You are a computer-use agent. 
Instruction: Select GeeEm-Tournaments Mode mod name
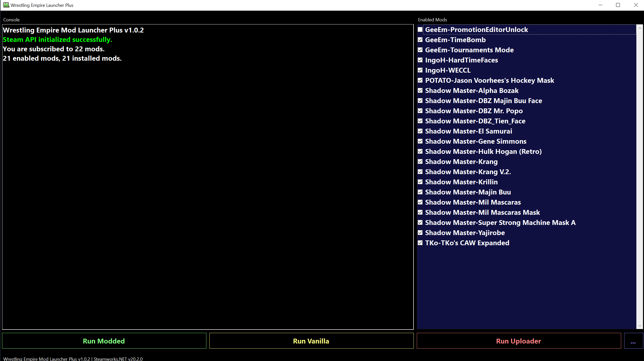coord(469,50)
